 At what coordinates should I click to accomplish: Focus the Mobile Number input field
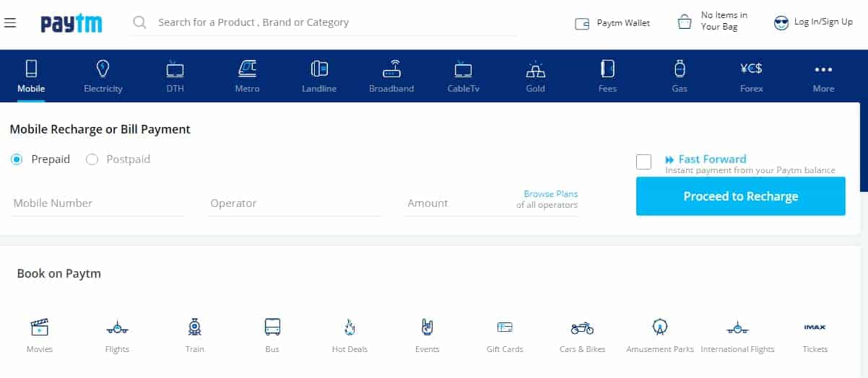98,203
